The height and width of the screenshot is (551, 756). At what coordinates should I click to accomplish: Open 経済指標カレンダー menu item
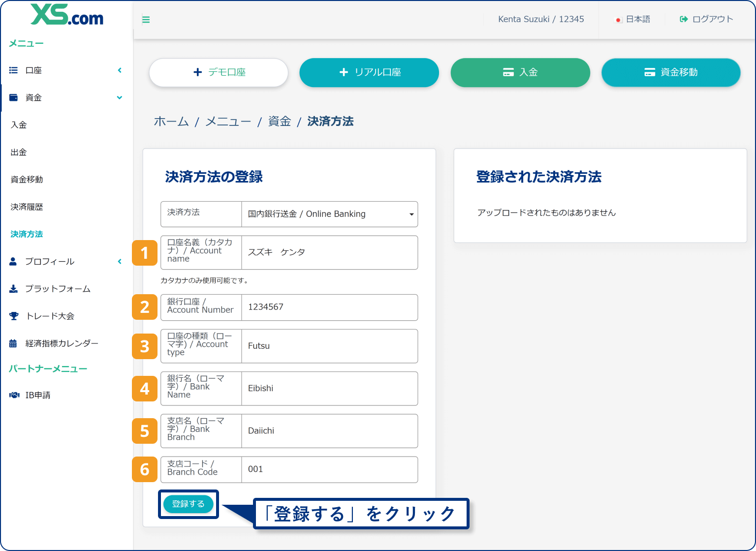coord(62,343)
